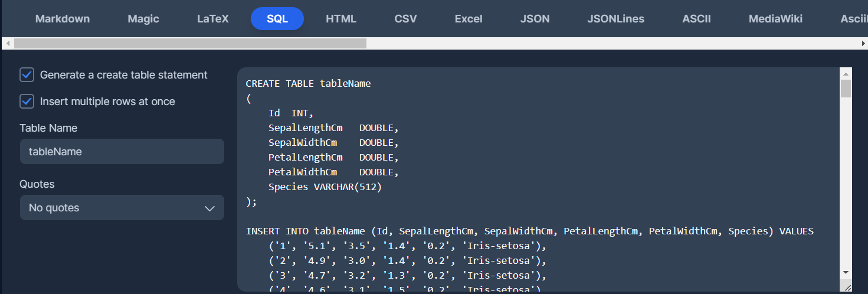
Task: Switch to the Markdown format tab
Action: [x=63, y=19]
